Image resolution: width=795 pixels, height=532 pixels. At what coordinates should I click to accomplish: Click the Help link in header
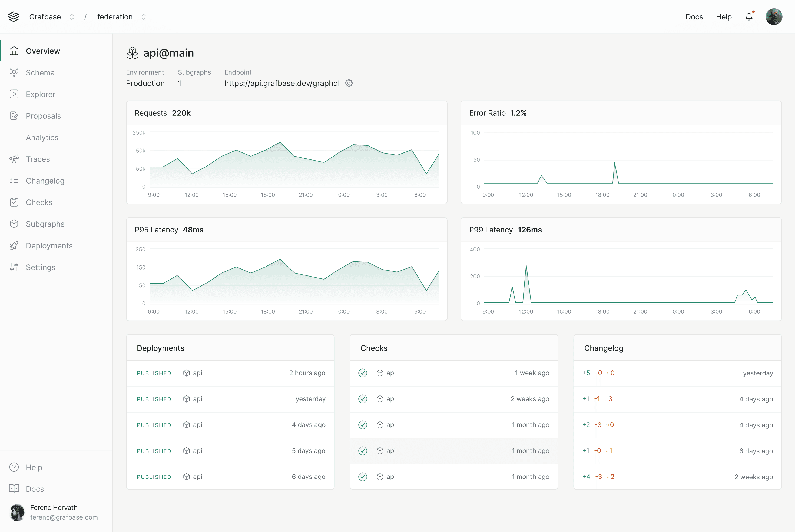point(724,17)
